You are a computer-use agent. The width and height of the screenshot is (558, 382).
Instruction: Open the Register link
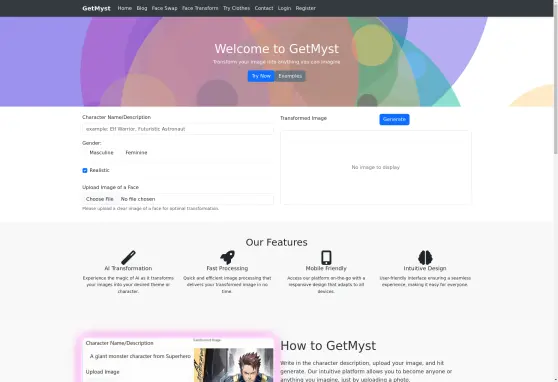(x=305, y=8)
